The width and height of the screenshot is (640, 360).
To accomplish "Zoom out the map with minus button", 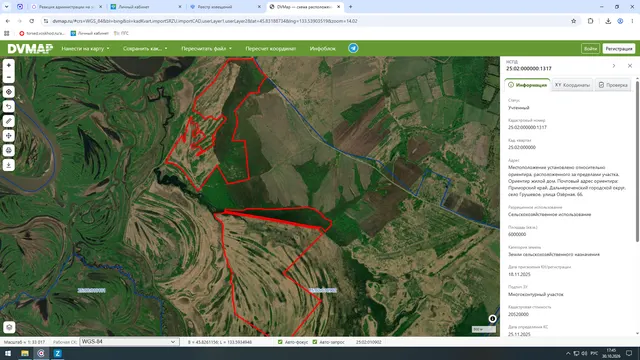I will (9, 77).
